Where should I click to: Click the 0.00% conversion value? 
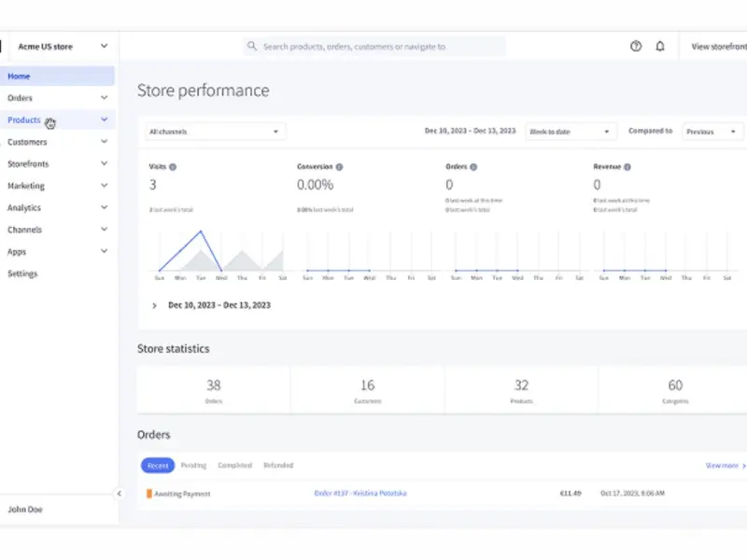[316, 185]
